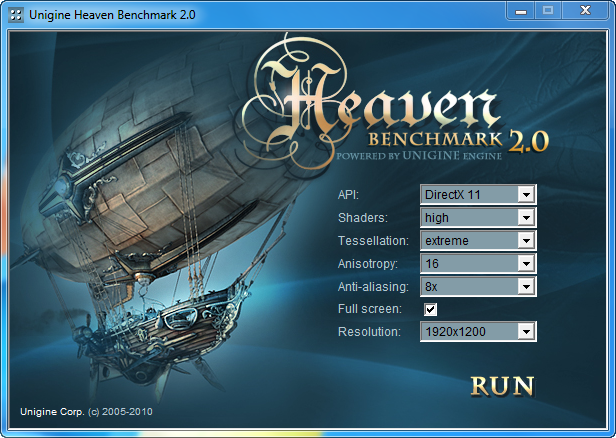This screenshot has width=616, height=438.
Task: Click the 'Anti-aliasing:' label
Action: coord(373,286)
